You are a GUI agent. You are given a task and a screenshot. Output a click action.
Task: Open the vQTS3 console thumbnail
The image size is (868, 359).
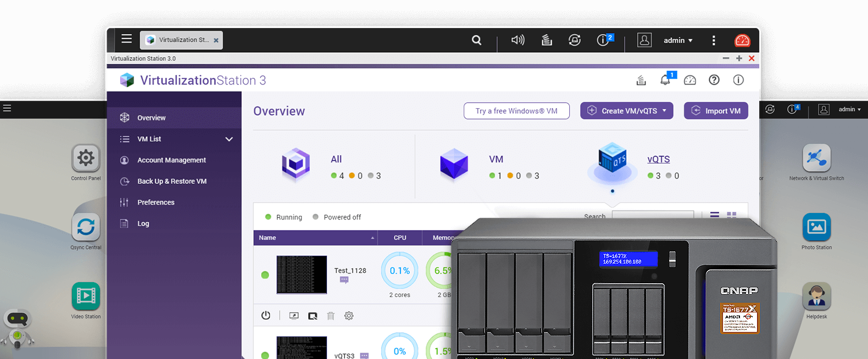(302, 348)
